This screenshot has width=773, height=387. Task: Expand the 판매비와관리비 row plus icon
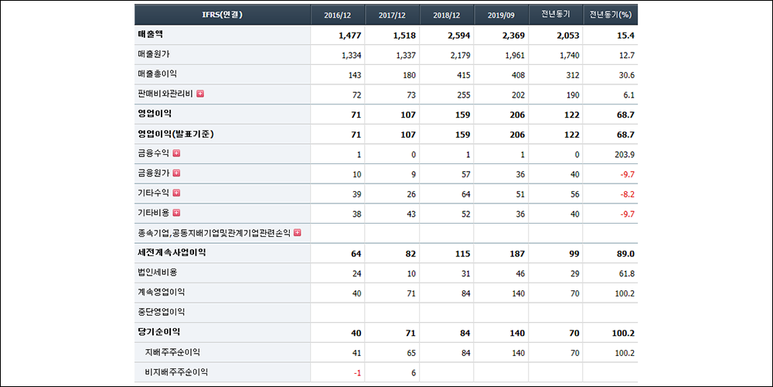pos(200,94)
